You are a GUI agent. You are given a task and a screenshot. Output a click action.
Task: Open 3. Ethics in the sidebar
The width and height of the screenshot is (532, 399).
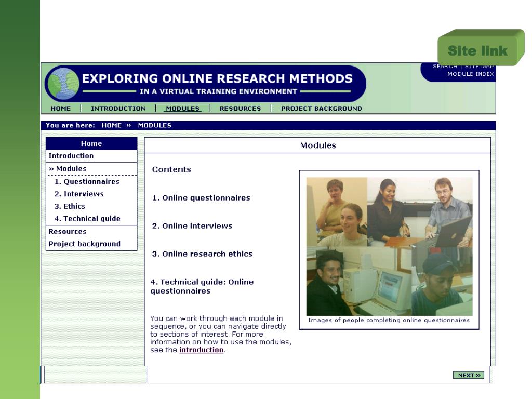70,206
